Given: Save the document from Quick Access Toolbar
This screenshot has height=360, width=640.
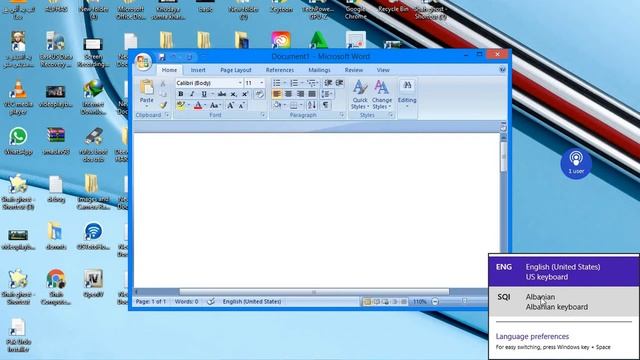Looking at the screenshot, I should point(162,57).
